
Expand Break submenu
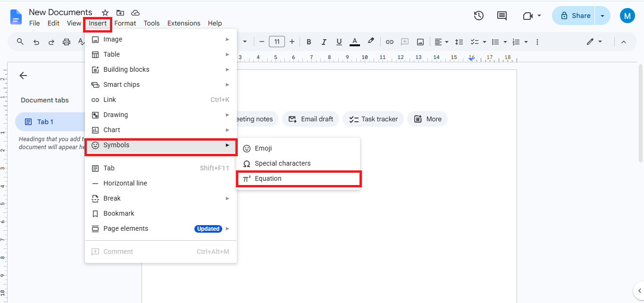click(161, 198)
